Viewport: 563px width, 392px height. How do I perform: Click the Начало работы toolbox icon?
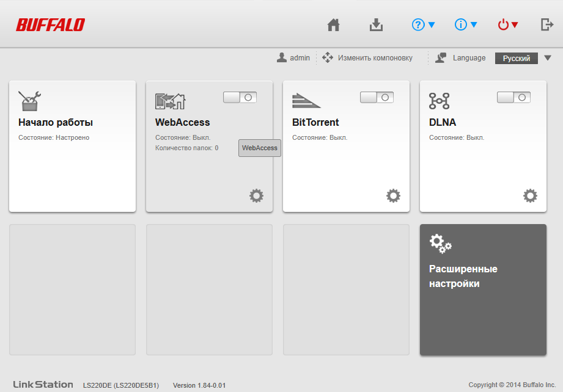29,101
